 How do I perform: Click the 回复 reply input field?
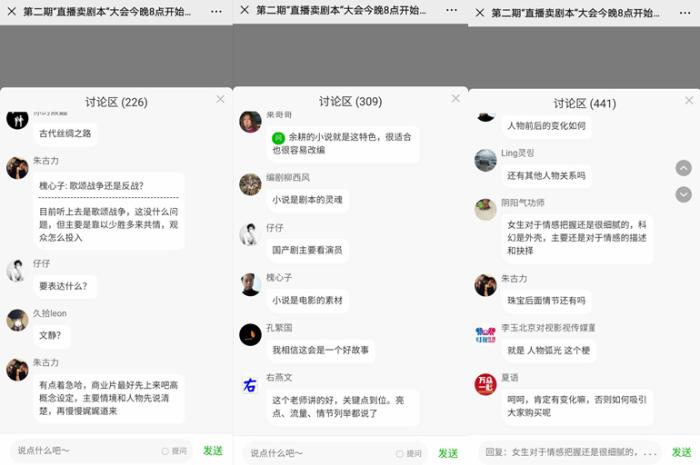pos(571,452)
